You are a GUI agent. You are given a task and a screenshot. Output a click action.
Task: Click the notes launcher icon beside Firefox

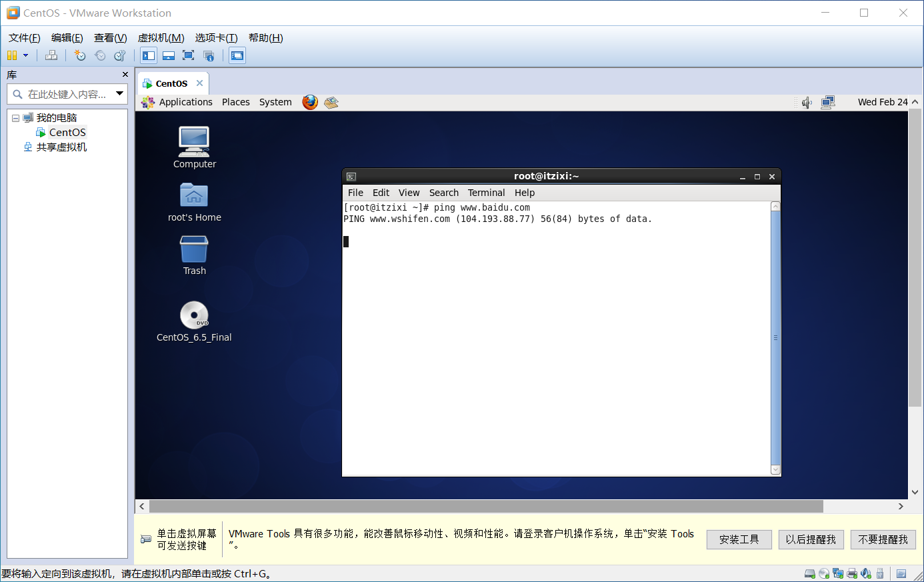[331, 102]
